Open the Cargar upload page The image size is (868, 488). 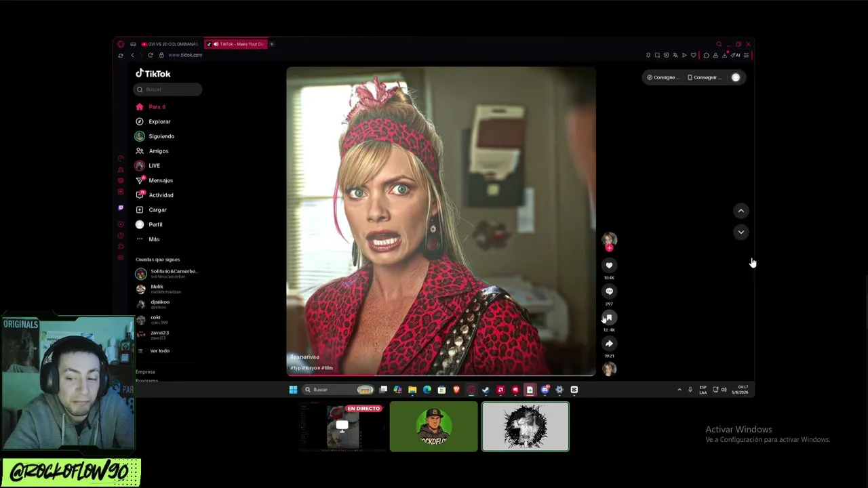pos(151,210)
